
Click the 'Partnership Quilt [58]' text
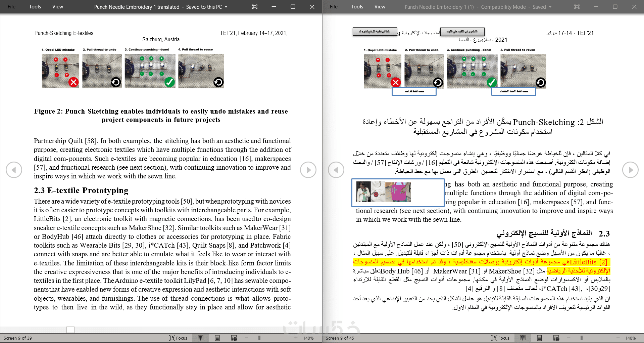pos(65,141)
